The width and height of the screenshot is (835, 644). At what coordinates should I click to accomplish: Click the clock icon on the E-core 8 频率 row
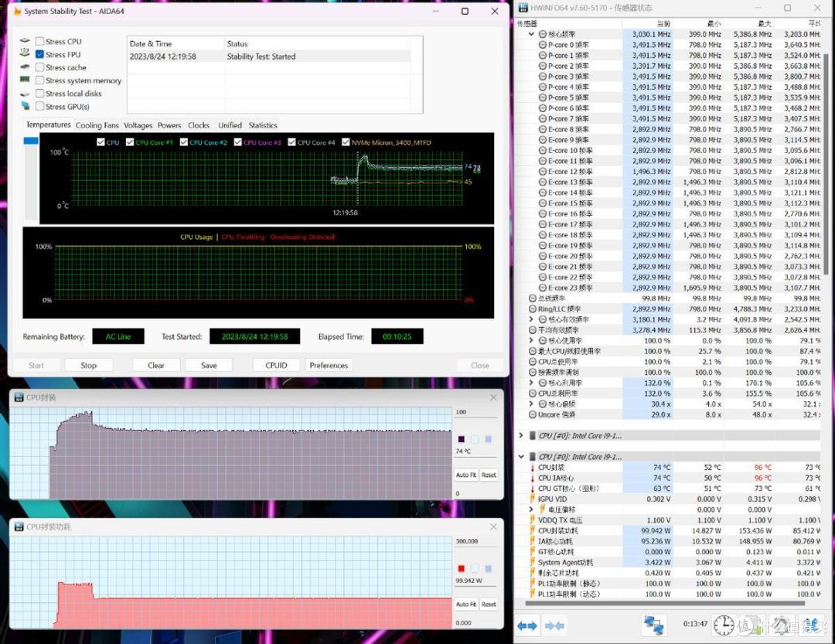(x=543, y=129)
